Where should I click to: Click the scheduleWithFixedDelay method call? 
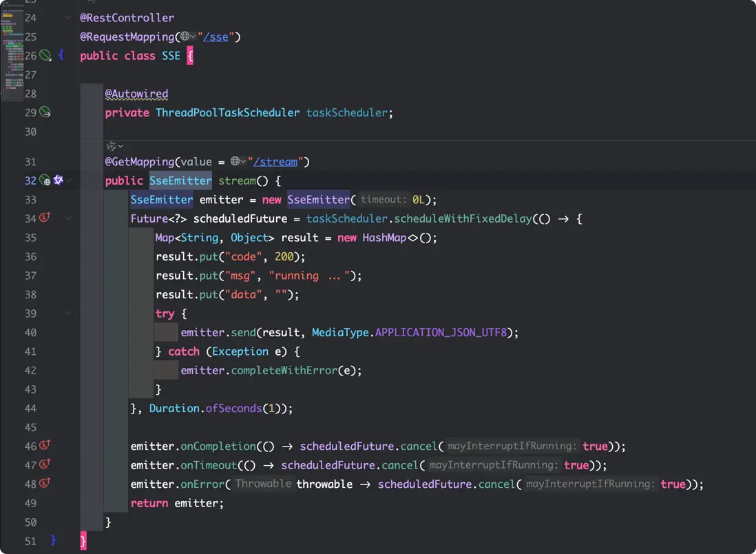coord(463,218)
